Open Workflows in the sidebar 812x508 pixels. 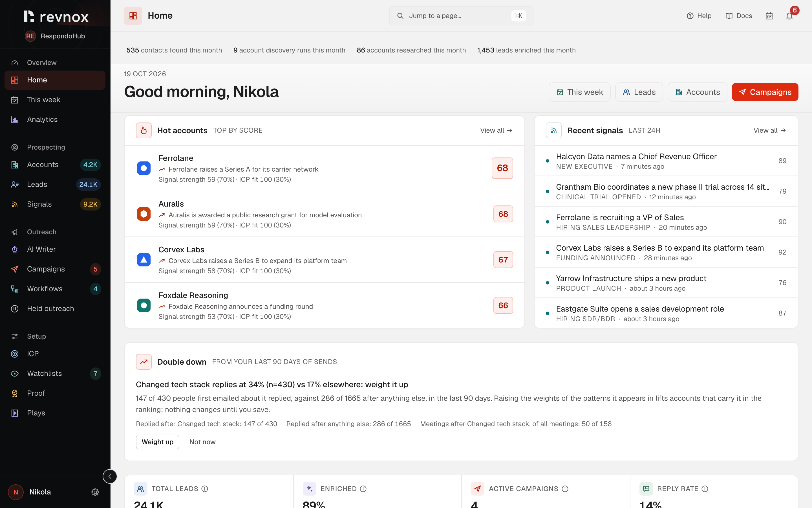[55, 289]
